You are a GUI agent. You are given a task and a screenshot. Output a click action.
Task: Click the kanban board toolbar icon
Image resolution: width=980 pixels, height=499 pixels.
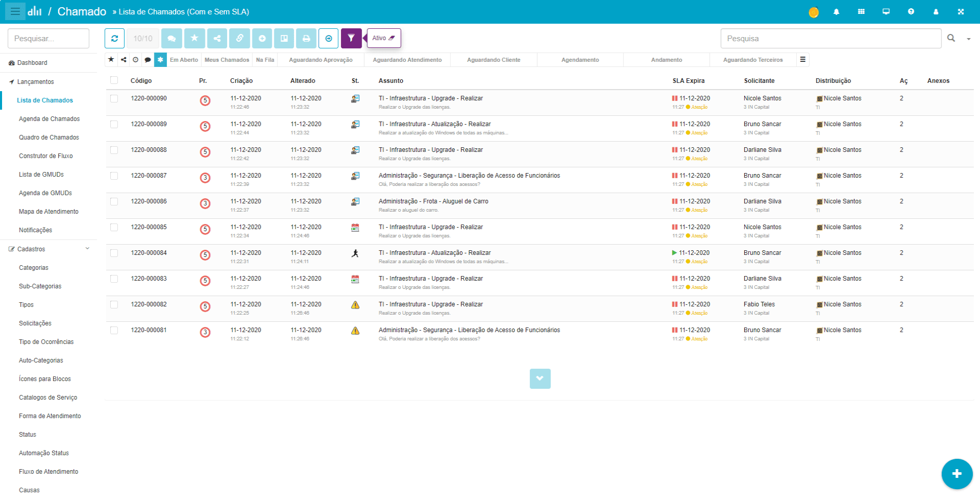coord(284,38)
